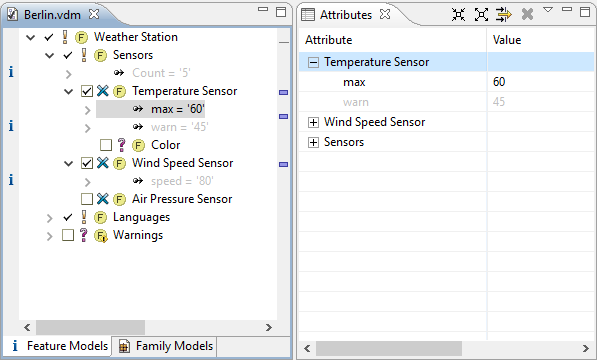Screen dimensions: 597x360
Task: Open the Attributes view menu triangle
Action: (548, 10)
